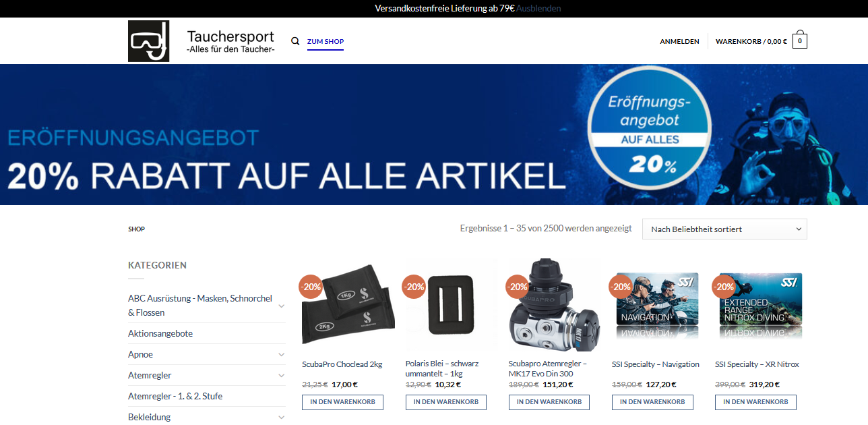Click the Tauchersport snorkel mask logo

coord(149,41)
